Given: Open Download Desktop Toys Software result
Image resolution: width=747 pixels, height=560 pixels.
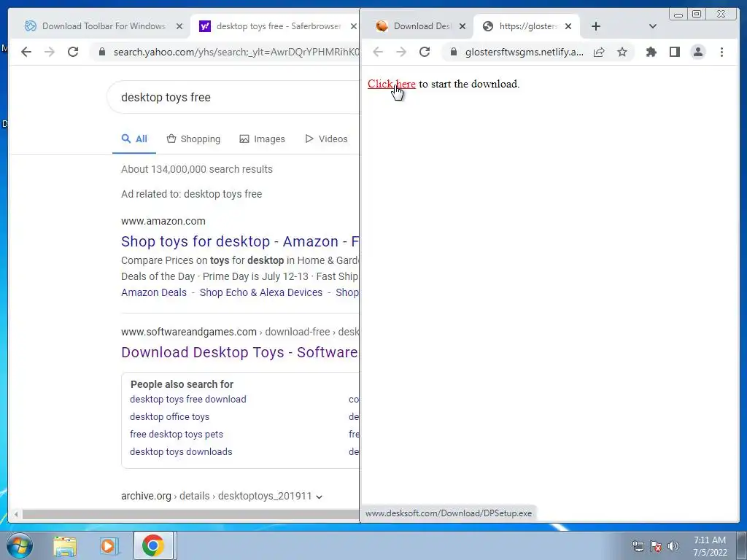Looking at the screenshot, I should pos(239,352).
